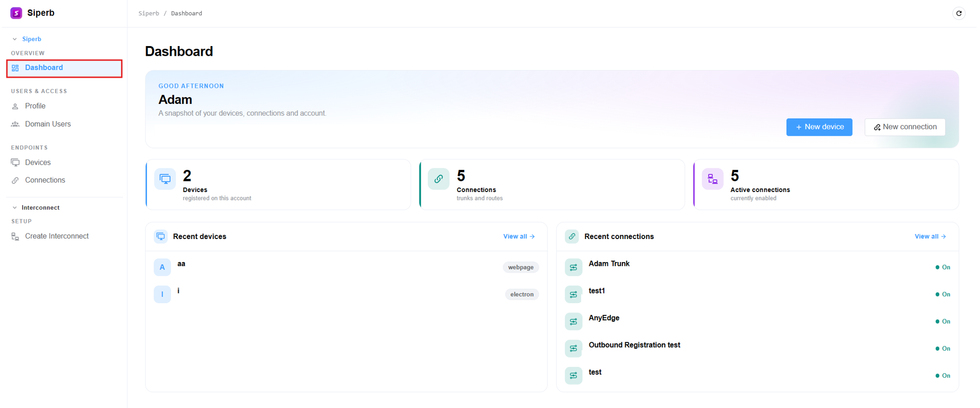Open Devices in the sidebar
Screen dimensions: 980x408
pyautogui.click(x=64, y=163)
